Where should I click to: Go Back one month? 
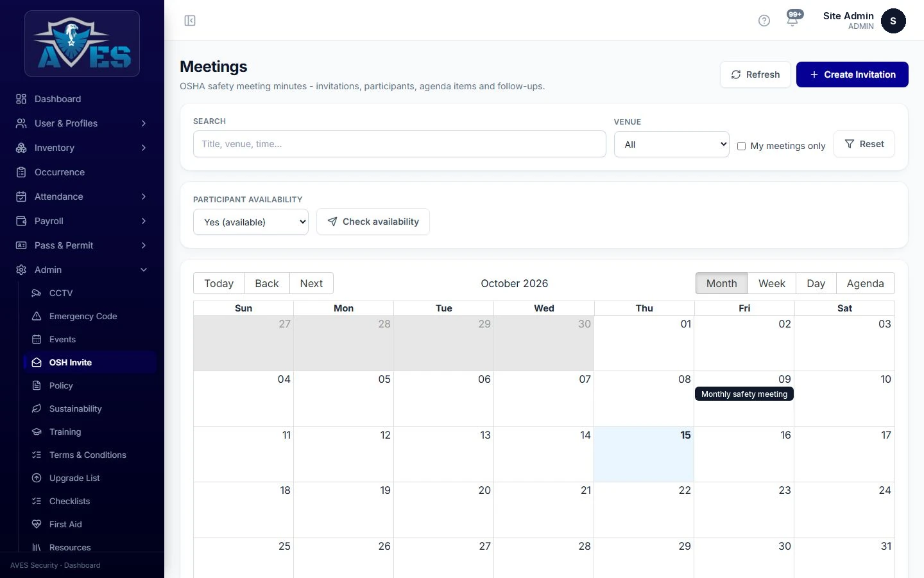[267, 283]
